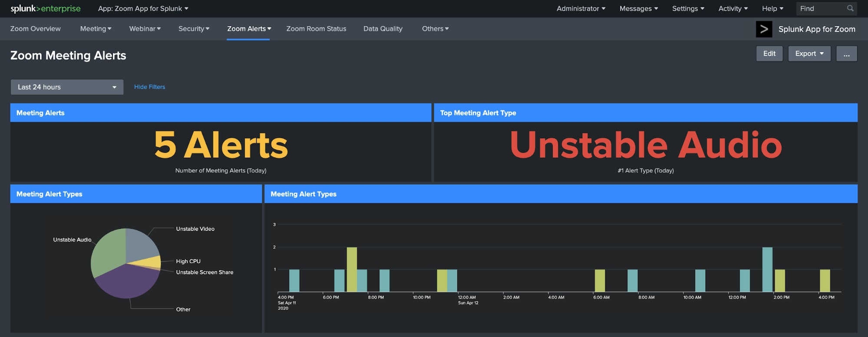Open the Export dropdown button

[809, 54]
